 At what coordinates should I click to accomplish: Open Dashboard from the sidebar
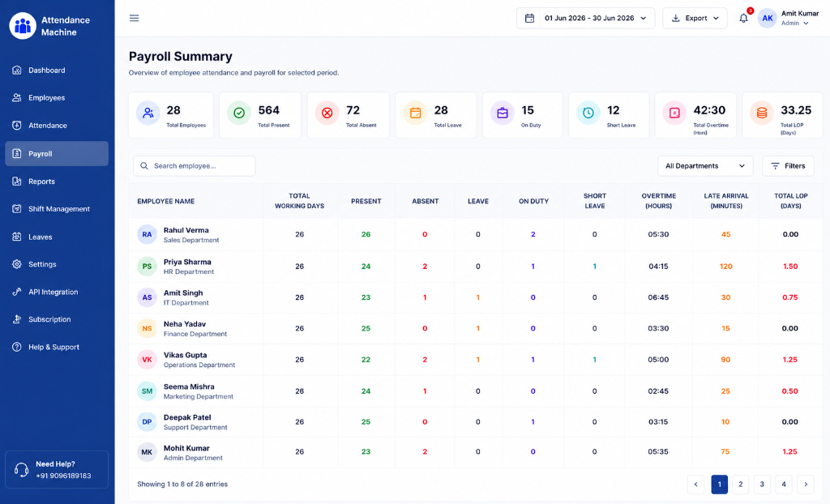click(x=57, y=70)
